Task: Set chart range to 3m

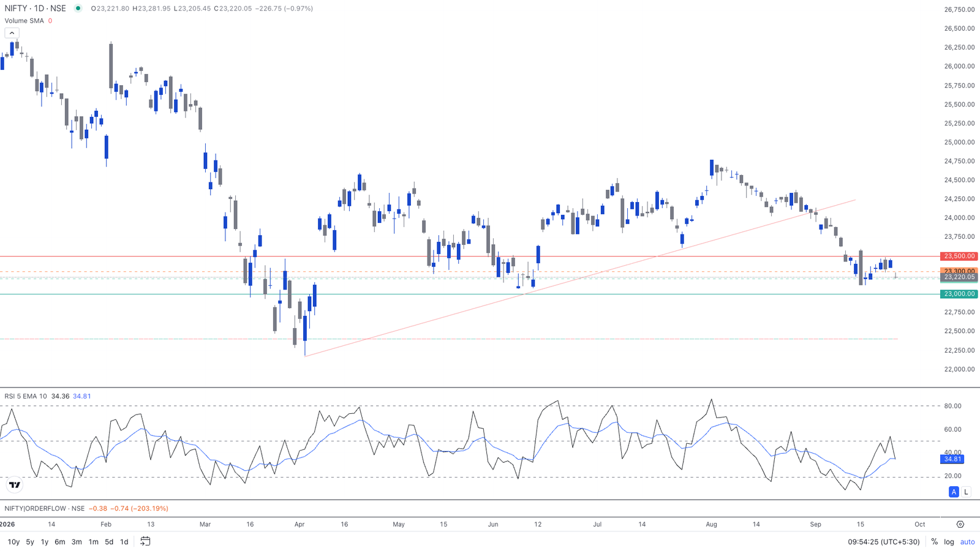Action: 77,542
